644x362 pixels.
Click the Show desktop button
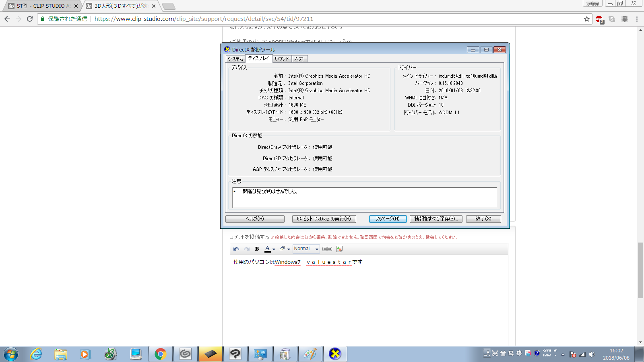pyautogui.click(x=639, y=354)
